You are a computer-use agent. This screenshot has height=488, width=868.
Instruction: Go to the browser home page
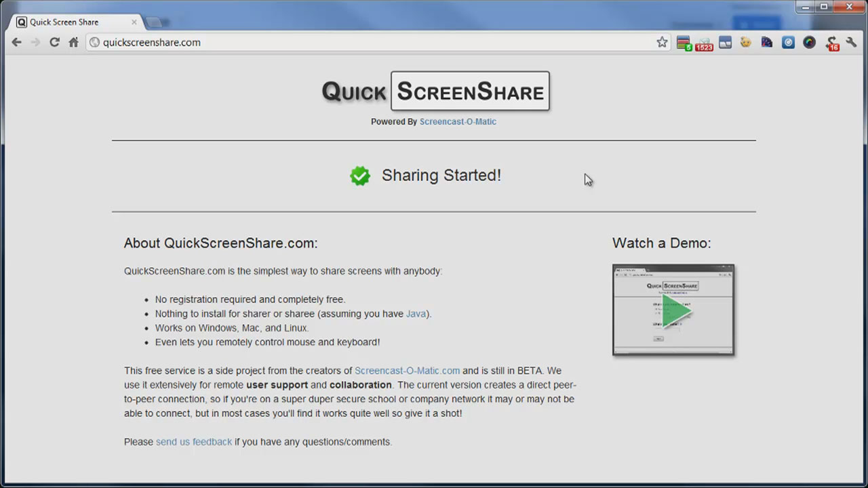pyautogui.click(x=73, y=42)
